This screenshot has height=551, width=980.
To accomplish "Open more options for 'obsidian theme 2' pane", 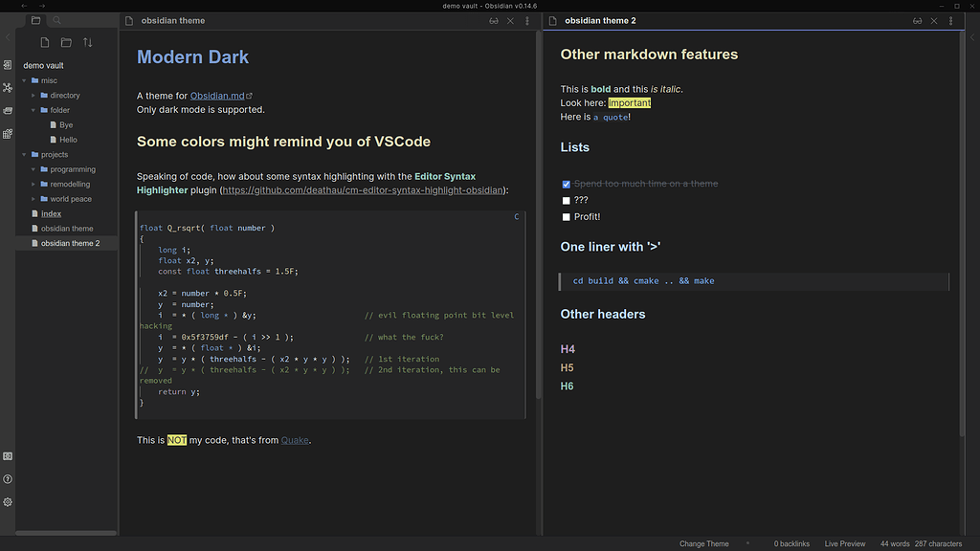I will pyautogui.click(x=952, y=20).
